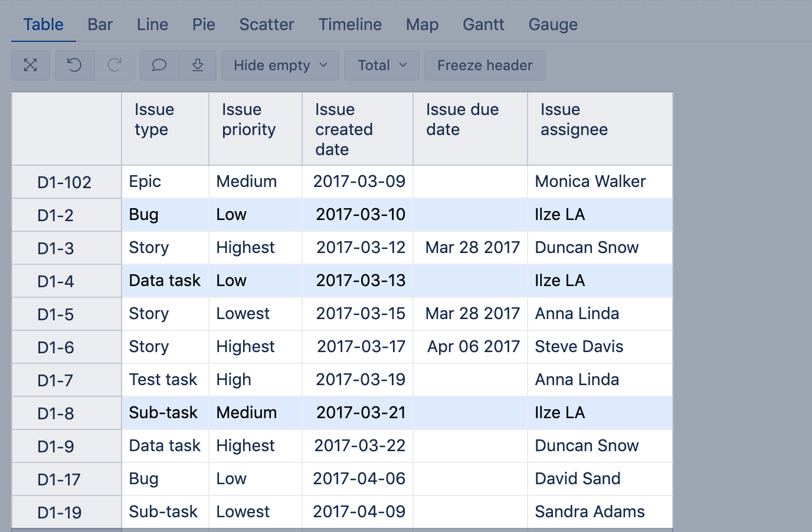Open the Map tab
The height and width of the screenshot is (532, 812).
click(422, 25)
